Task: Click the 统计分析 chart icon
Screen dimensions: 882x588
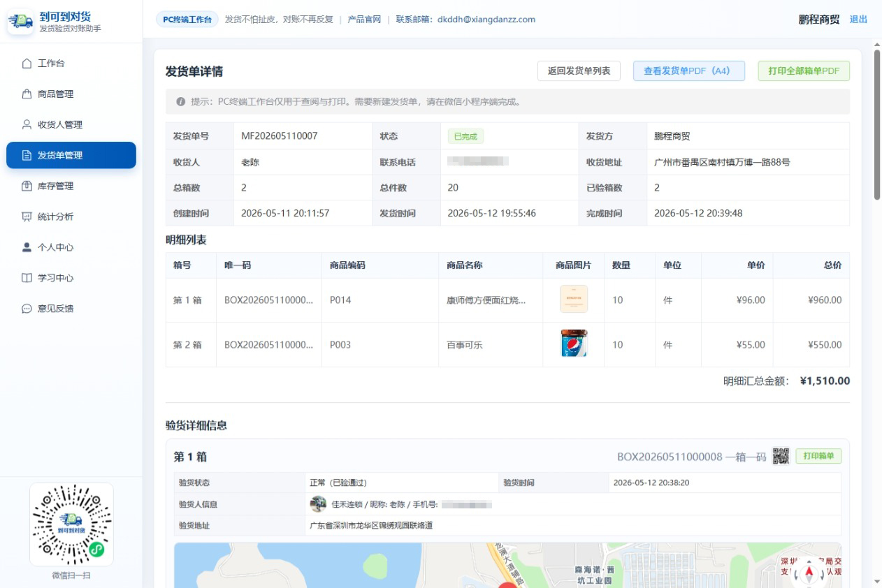Action: tap(27, 217)
